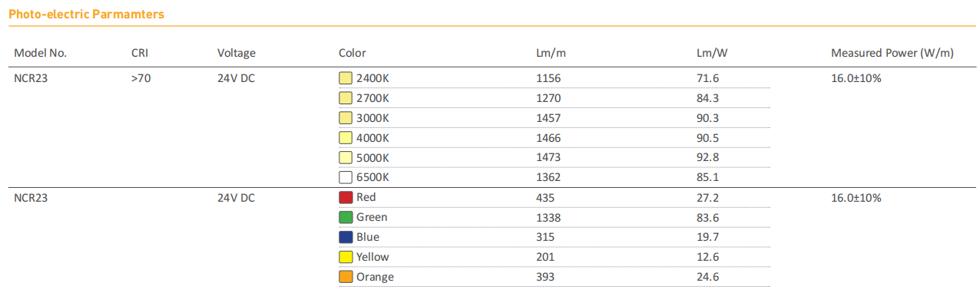Viewport: 980px width, 296px height.
Task: Select the 1473 Lm/m value
Action: coord(548,158)
